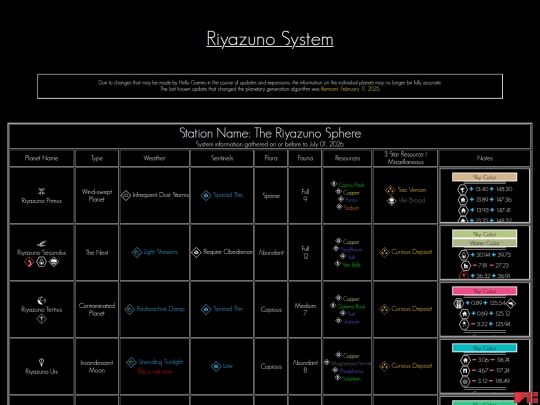
Task: Click the diamond icon below Riyazuno Tertius
Action: pos(42,319)
